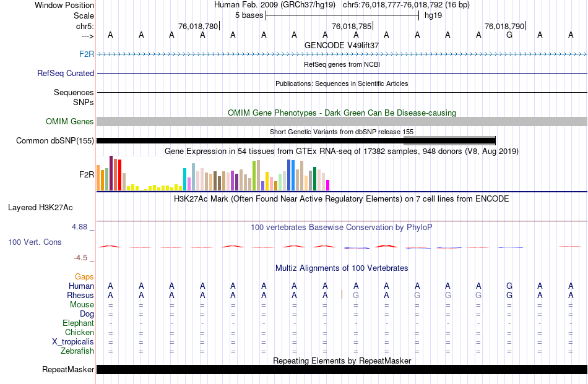
Task: Click the hg19 label beside the scale bar
Action: pos(433,15)
